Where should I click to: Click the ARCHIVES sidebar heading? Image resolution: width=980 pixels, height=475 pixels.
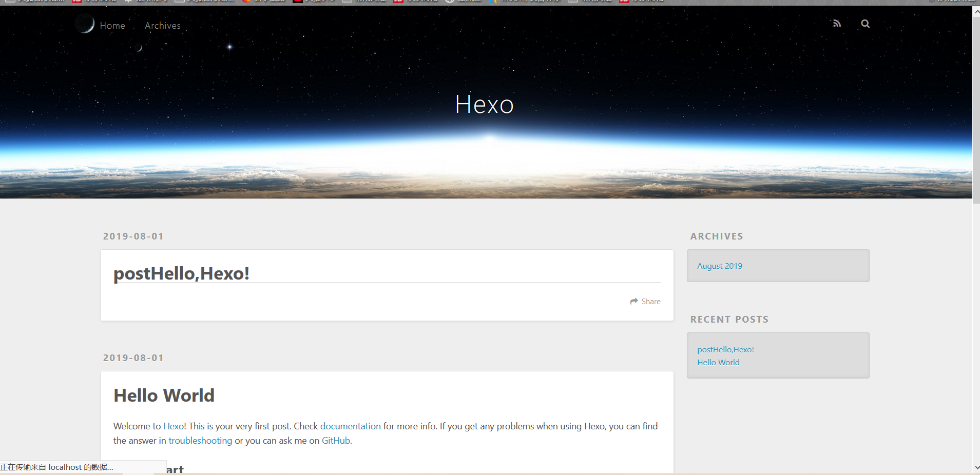717,236
